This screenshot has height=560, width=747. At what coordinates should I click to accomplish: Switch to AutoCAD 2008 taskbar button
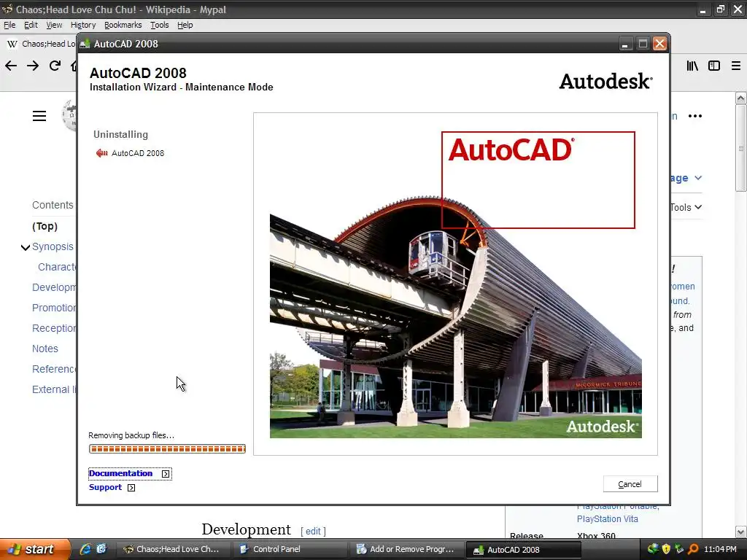[x=522, y=550]
